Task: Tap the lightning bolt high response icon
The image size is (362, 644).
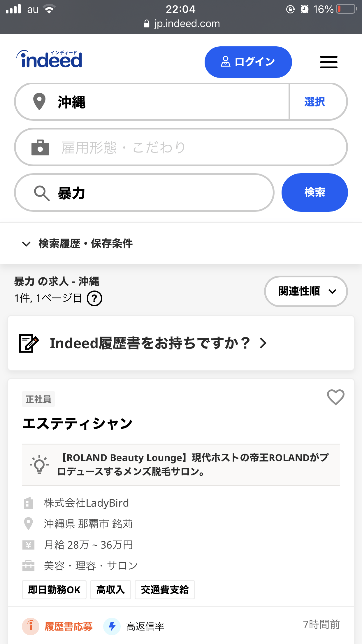Action: point(112,626)
